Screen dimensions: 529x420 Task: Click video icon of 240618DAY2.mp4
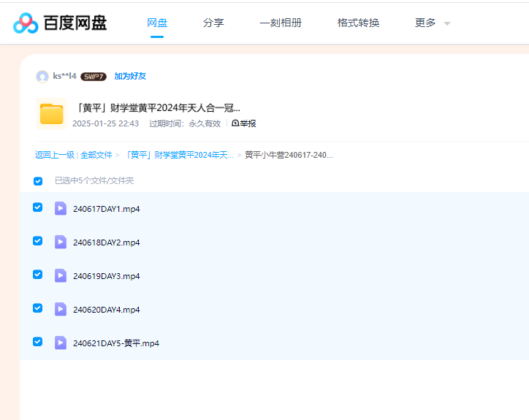click(61, 242)
